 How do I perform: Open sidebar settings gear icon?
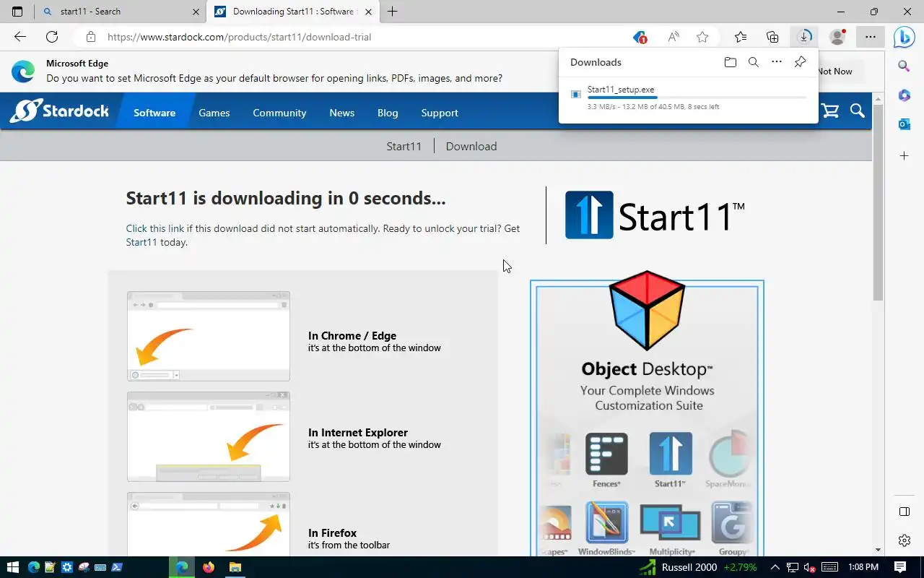[904, 540]
